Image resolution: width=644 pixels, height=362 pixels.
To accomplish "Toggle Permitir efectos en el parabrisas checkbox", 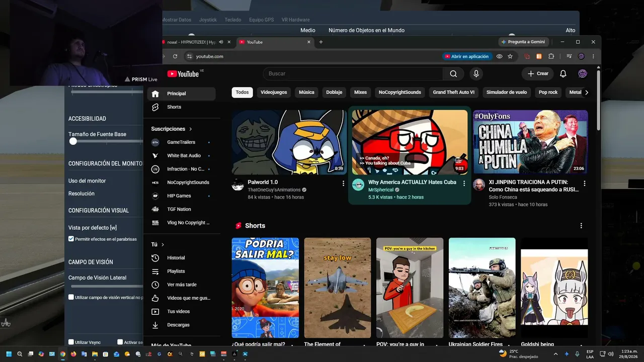I will coord(71,239).
